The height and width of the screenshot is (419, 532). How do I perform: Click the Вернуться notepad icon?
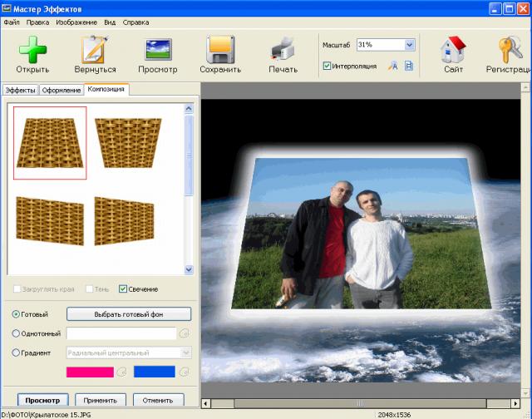click(95, 49)
